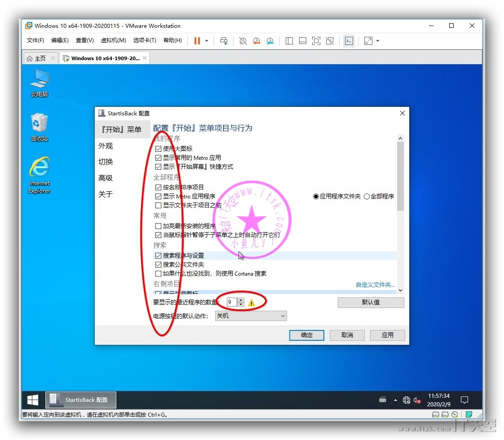504x440 pixels.
Task: Switch to Unity mode in VMware
Action: 330,41
